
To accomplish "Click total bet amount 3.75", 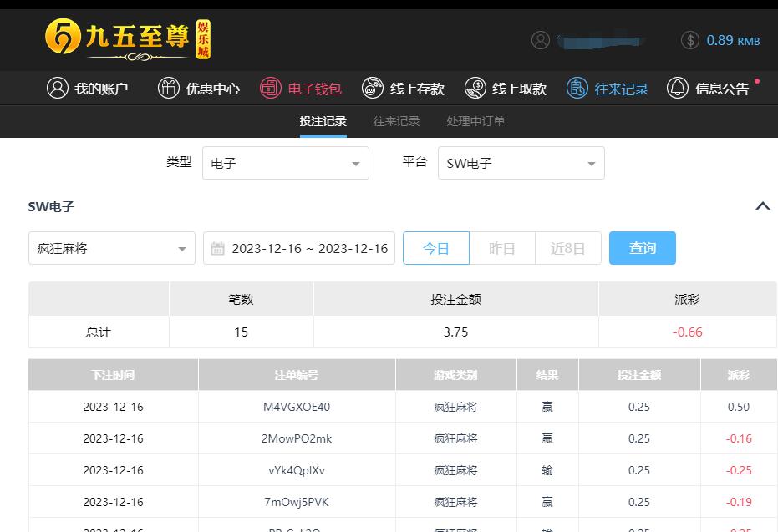I will (x=456, y=332).
